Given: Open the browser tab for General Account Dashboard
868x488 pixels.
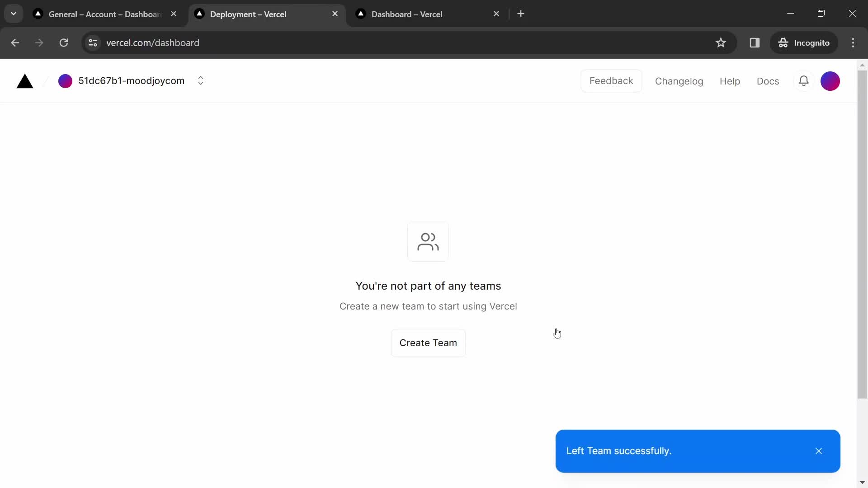Looking at the screenshot, I should 104,14.
